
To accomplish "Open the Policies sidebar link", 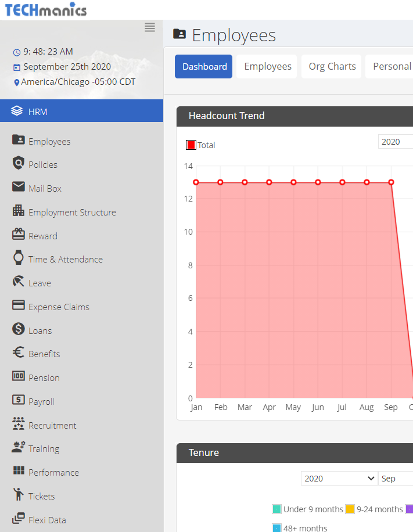I will [x=43, y=165].
